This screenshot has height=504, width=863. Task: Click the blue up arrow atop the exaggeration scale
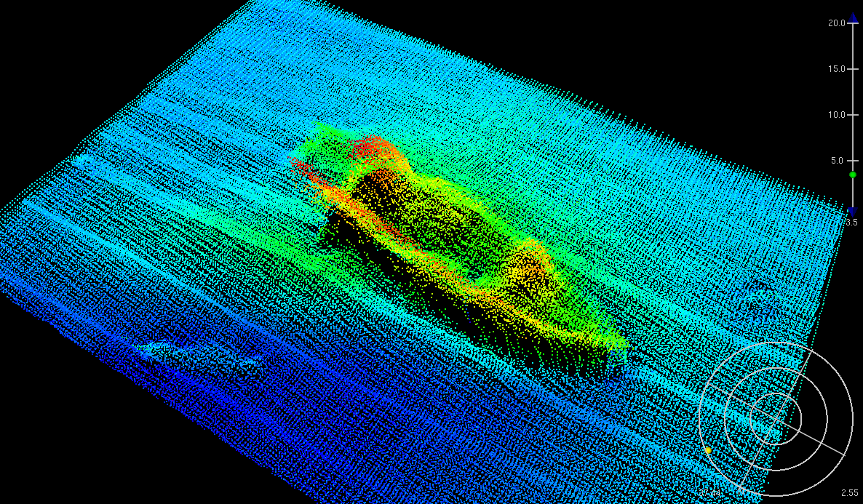[853, 17]
